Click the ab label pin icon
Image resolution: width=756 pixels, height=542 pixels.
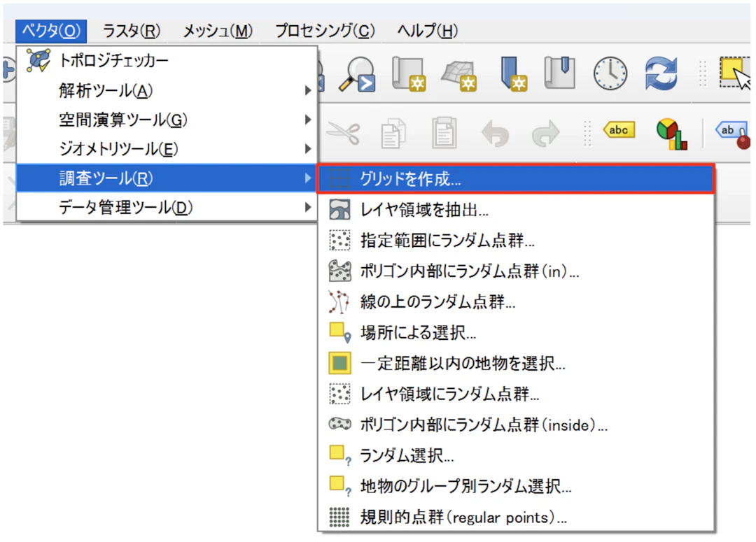733,134
